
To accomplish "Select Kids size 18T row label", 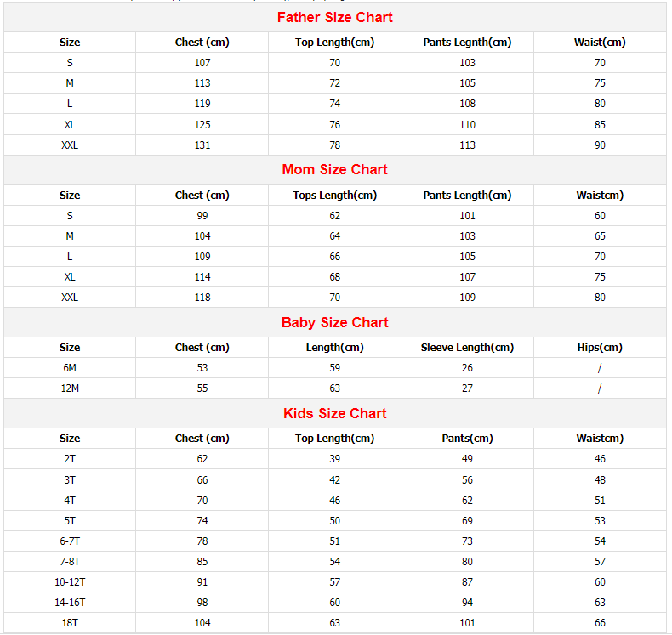I will pyautogui.click(x=70, y=622).
